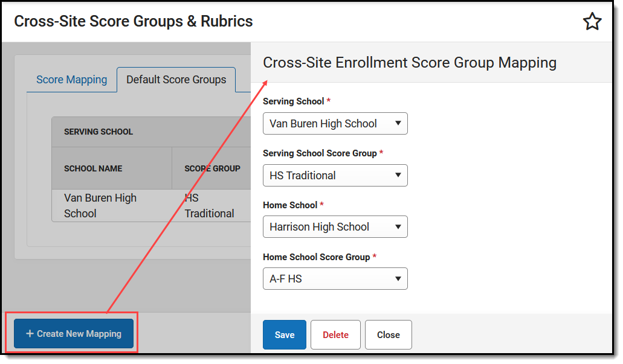Close the mapping side panel

(388, 334)
